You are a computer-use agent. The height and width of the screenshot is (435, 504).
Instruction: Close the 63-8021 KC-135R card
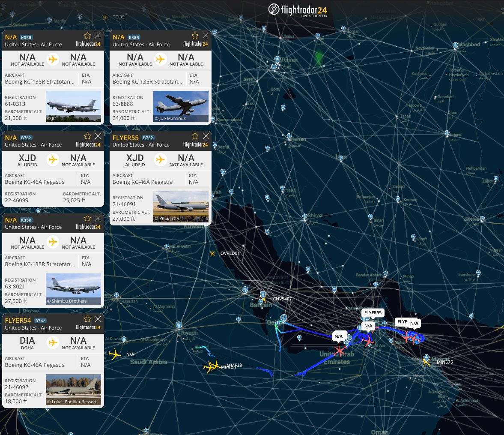[98, 218]
